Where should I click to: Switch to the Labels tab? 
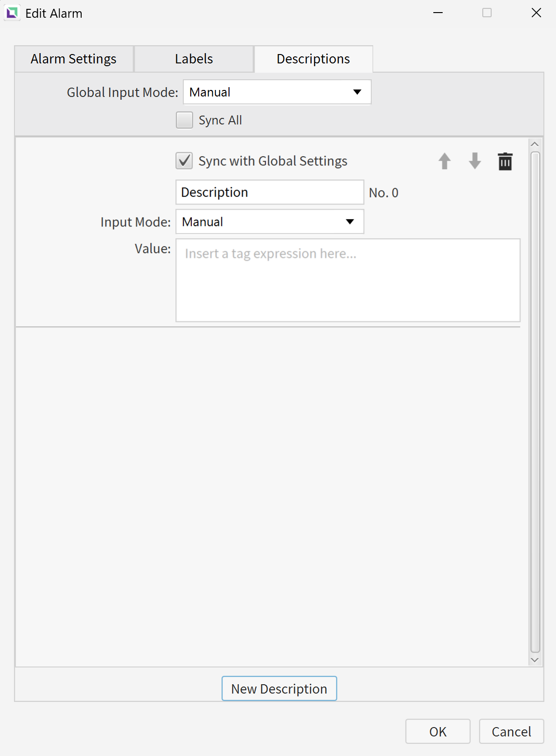194,59
